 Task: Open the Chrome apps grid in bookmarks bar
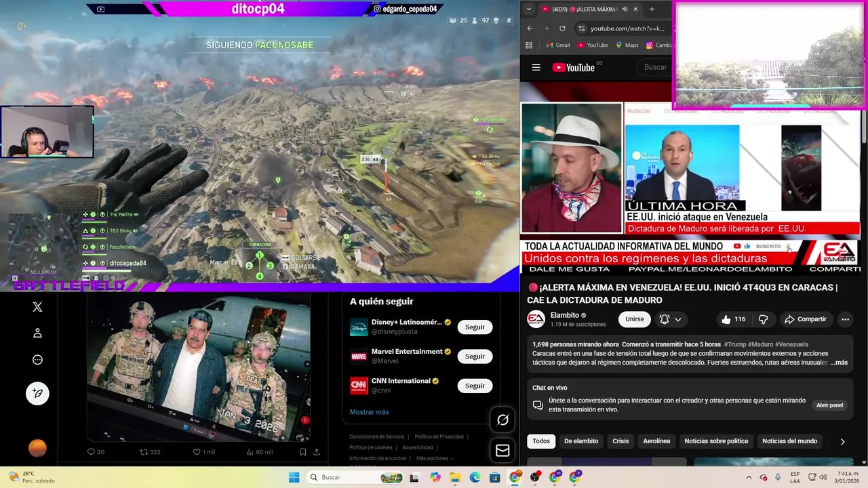529,45
